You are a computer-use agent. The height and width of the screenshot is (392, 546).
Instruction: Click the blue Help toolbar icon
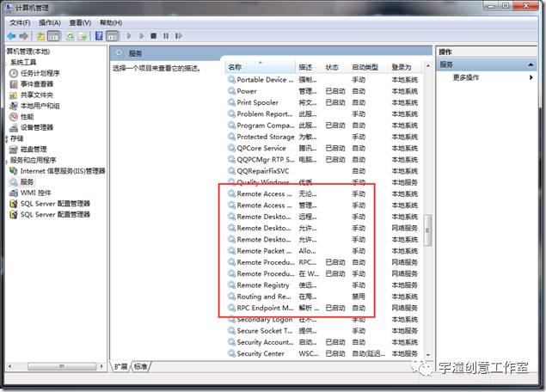tap(99, 36)
